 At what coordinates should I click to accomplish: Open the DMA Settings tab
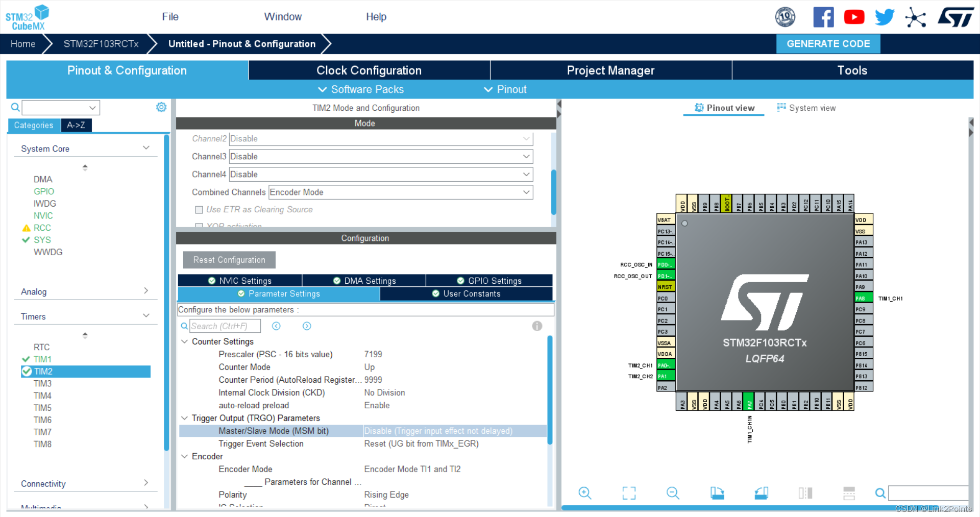tap(364, 281)
